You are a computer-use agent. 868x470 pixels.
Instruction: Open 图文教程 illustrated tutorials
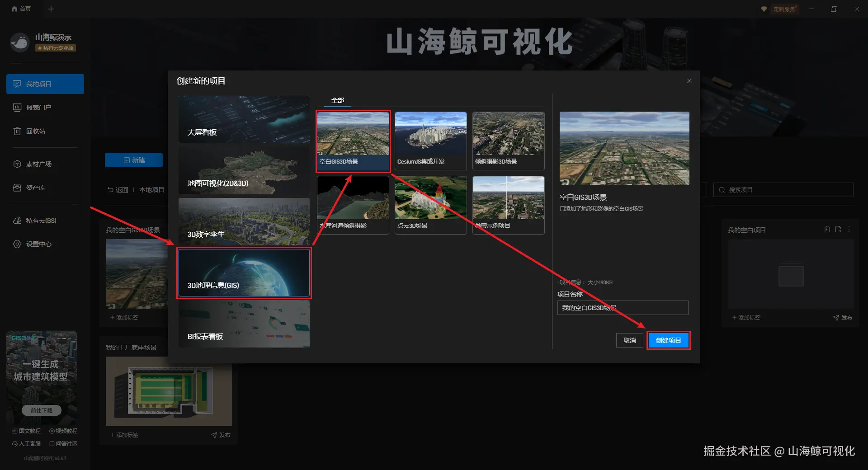[27, 431]
